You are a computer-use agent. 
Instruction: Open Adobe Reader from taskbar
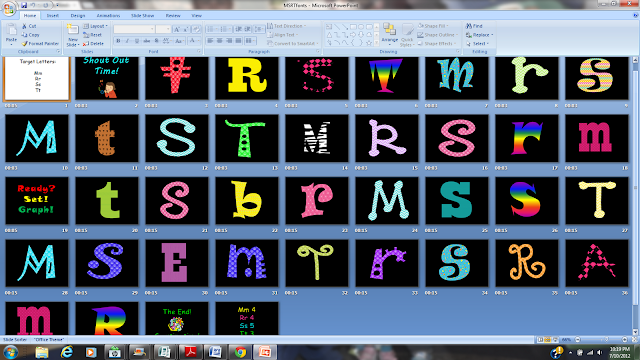point(190,352)
